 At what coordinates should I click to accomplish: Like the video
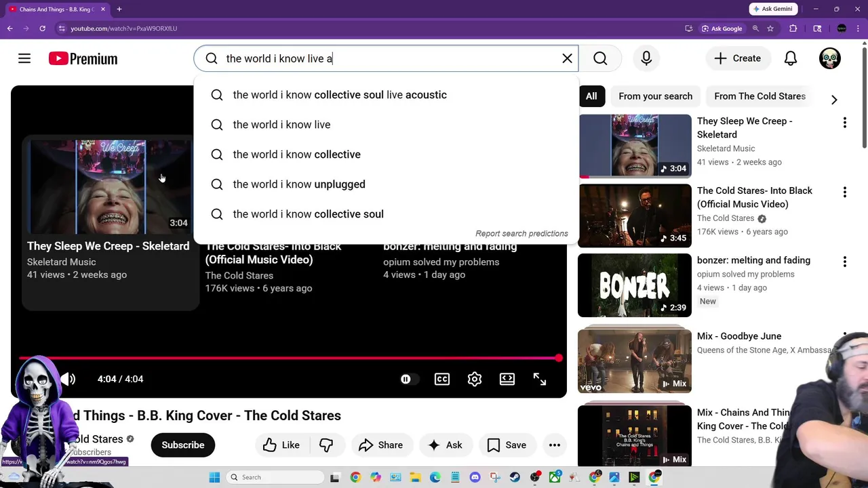pos(281,445)
